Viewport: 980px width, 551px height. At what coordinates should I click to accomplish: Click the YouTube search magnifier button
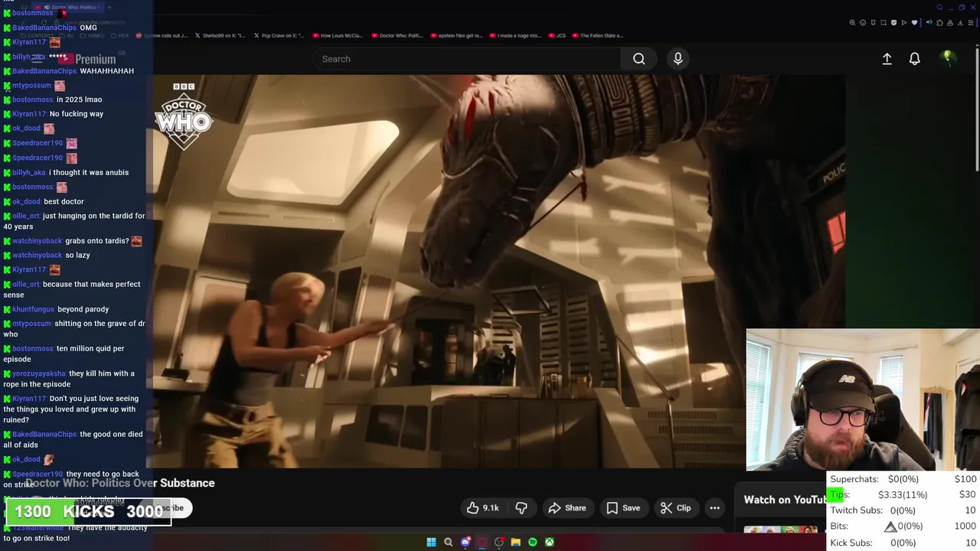pyautogui.click(x=639, y=59)
